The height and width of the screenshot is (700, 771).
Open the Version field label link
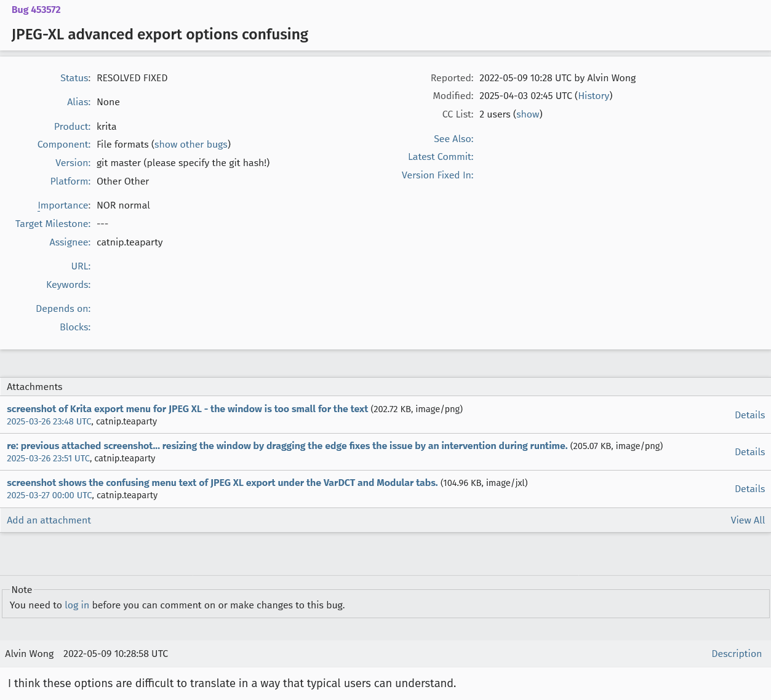tap(71, 163)
